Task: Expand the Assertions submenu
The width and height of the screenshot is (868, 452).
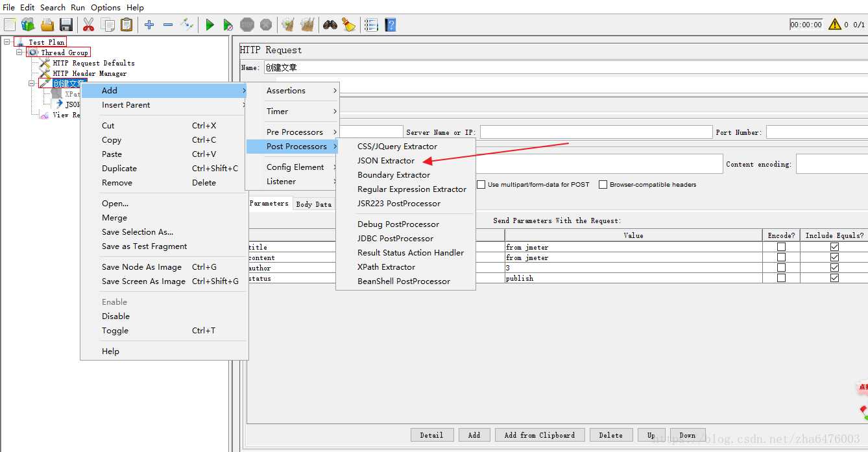Action: click(x=293, y=91)
